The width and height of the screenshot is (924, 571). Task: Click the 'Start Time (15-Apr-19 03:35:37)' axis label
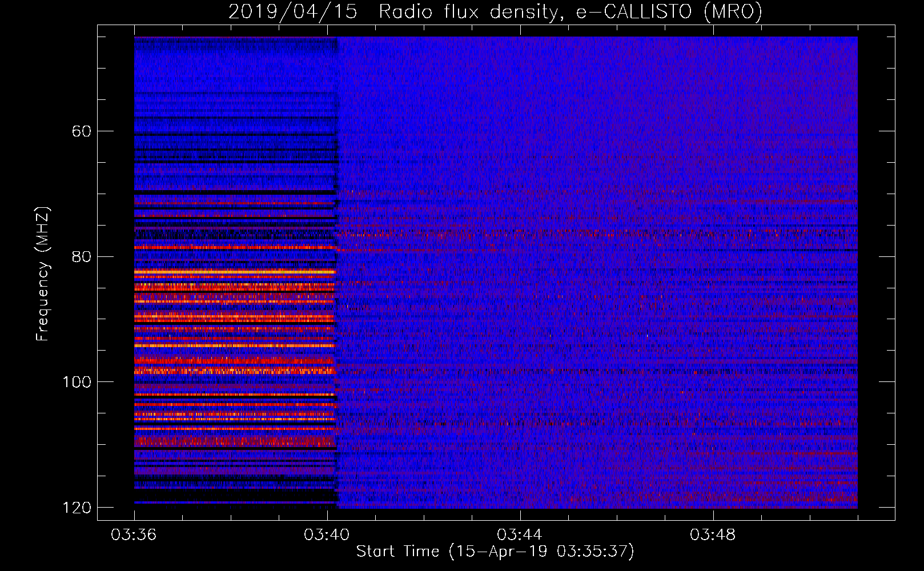(x=495, y=552)
